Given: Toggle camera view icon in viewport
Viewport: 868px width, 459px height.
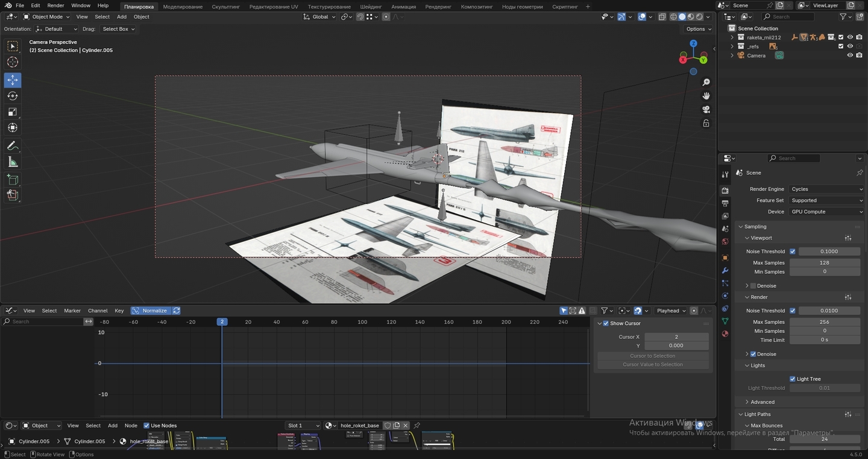Looking at the screenshot, I should [x=706, y=109].
